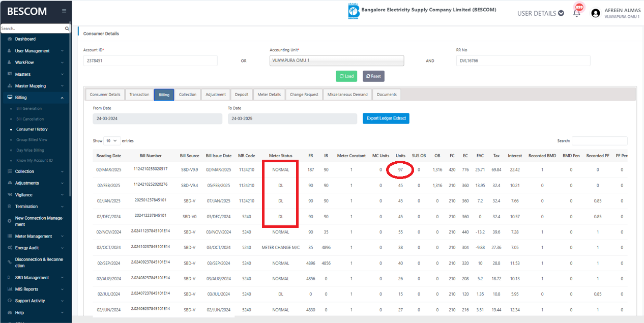Open the USER DETAILS dropdown
The height and width of the screenshot is (323, 644).
540,13
